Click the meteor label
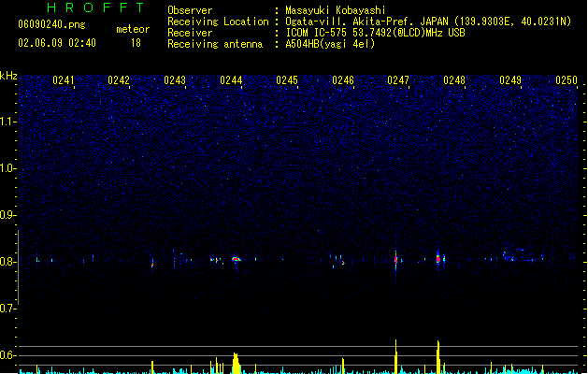The width and height of the screenshot is (588, 374). pos(133,29)
